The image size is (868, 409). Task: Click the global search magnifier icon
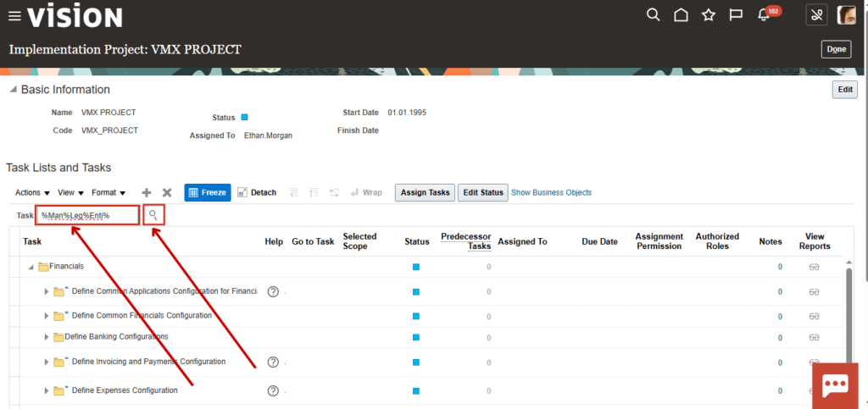click(x=654, y=15)
